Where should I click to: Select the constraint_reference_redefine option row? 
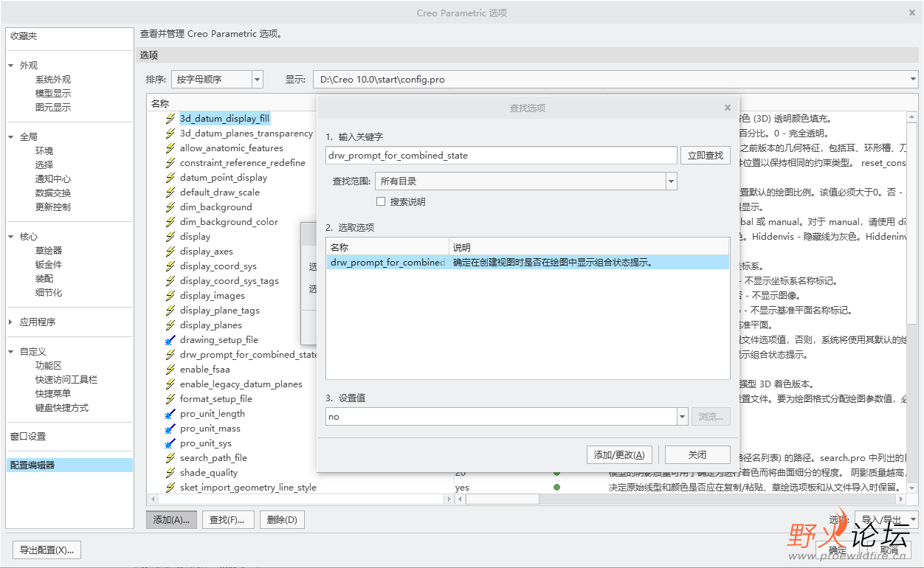243,163
